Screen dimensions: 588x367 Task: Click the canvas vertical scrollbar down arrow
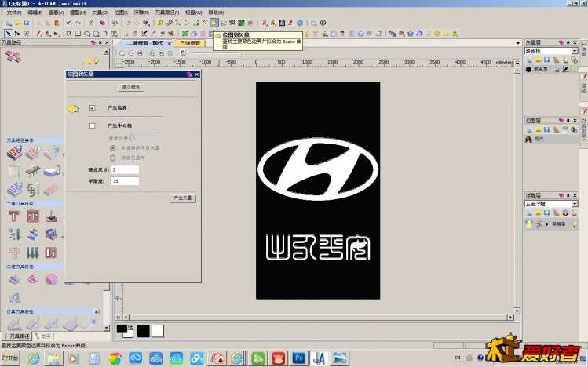point(517,311)
